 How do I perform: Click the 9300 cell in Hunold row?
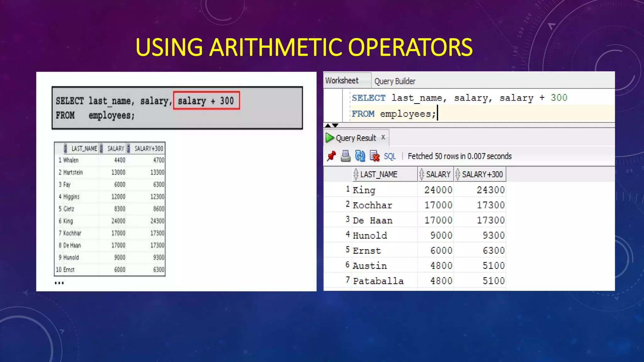493,235
